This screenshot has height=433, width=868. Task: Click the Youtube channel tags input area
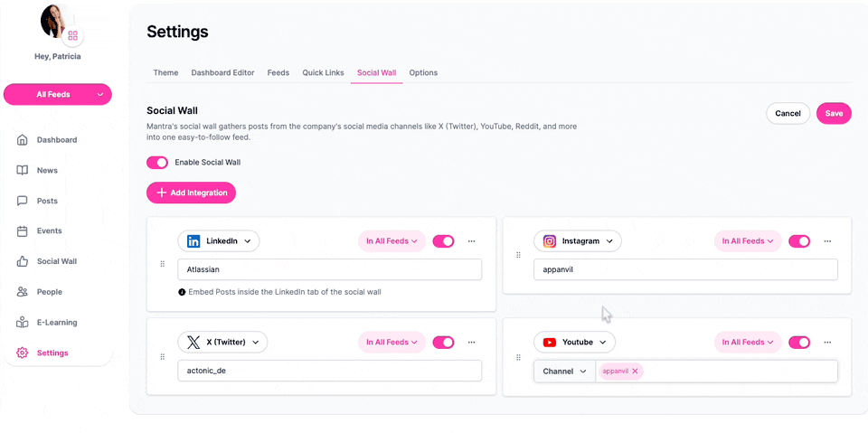[716, 371]
